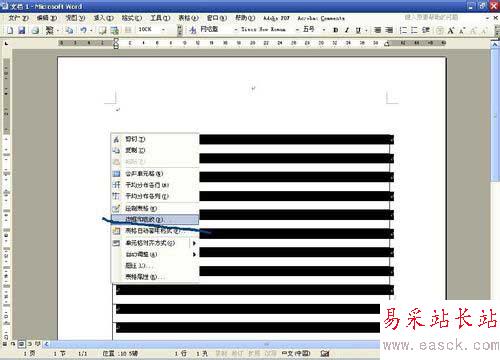Click the Undo arrow icon
The height and width of the screenshot is (360, 500).
point(83,30)
